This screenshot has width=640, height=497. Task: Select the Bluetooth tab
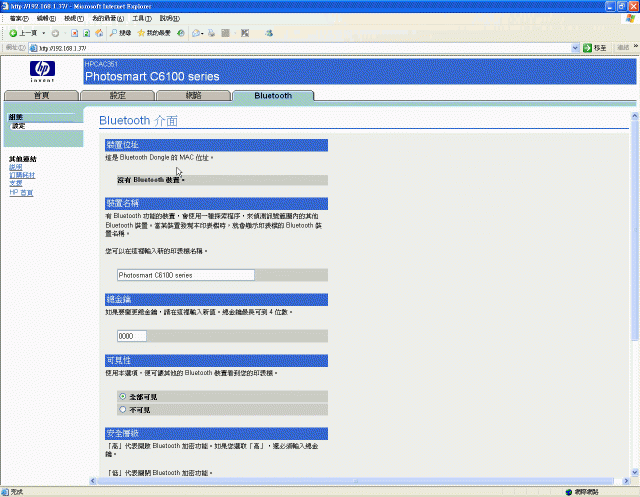pos(273,95)
